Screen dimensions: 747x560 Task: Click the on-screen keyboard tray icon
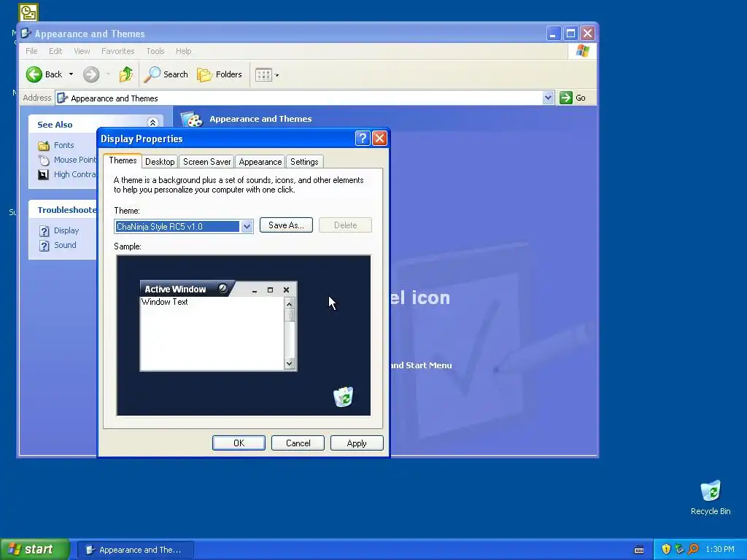pyautogui.click(x=639, y=550)
